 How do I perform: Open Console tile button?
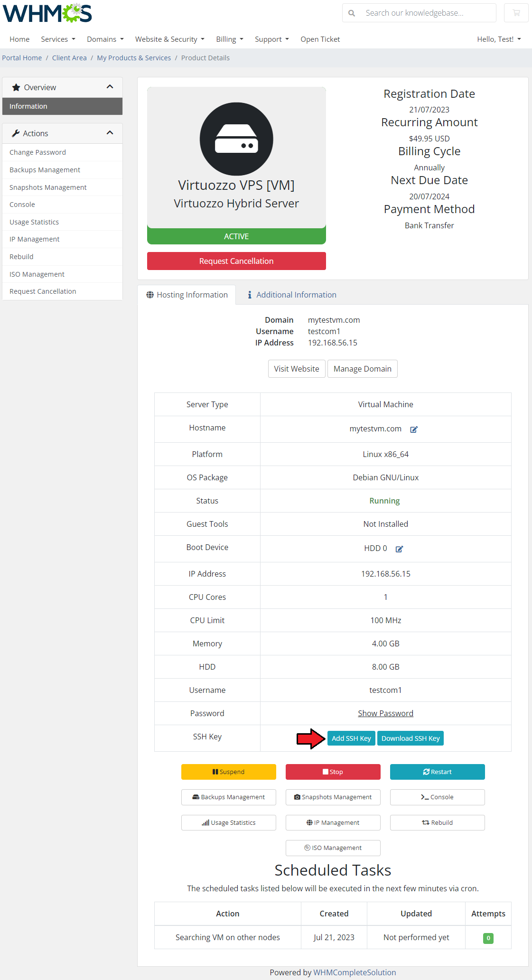[x=438, y=797]
